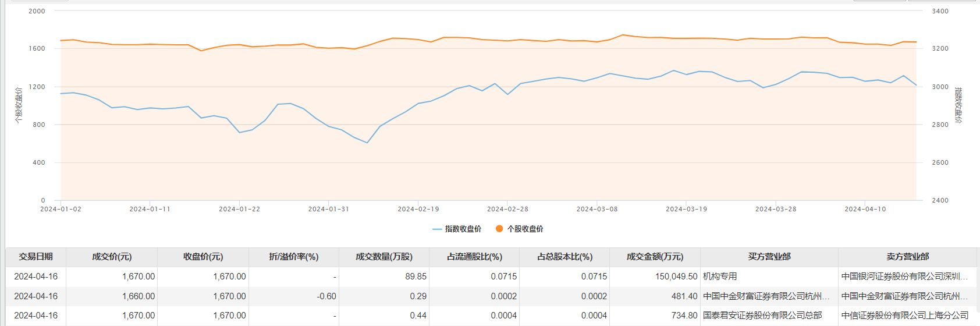Click the orange dot legend marker
The width and height of the screenshot is (980, 326).
(x=499, y=229)
